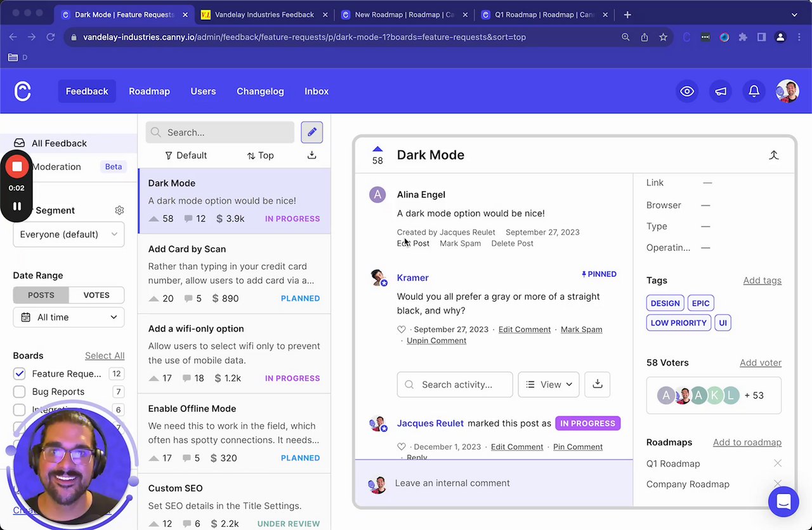The image size is (812, 530).
Task: Switch to the Q1 Roadmap browser tab
Action: coord(544,15)
